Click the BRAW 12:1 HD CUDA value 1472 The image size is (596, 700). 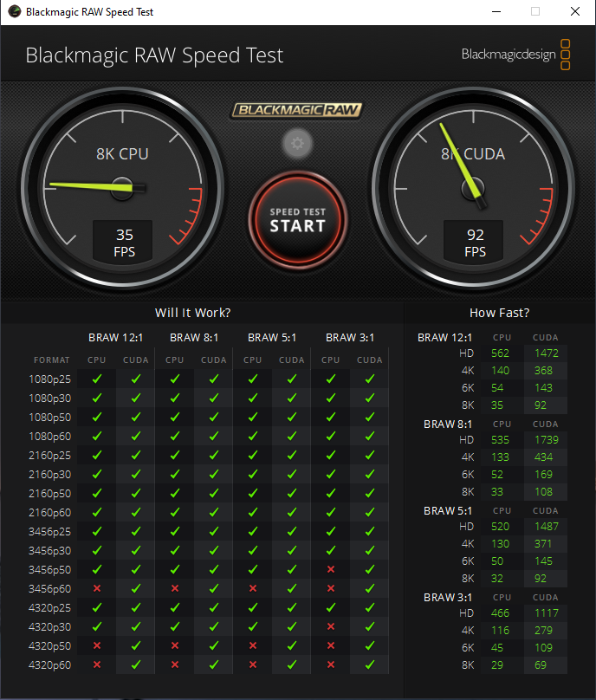click(x=547, y=353)
